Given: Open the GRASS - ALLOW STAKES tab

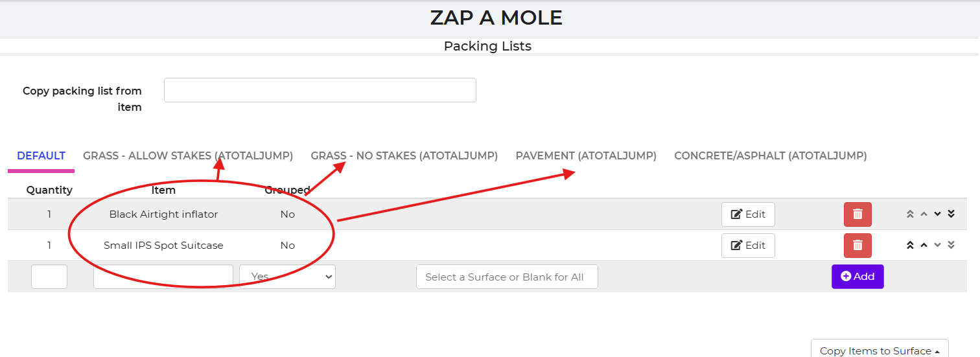Looking at the screenshot, I should click(188, 156).
